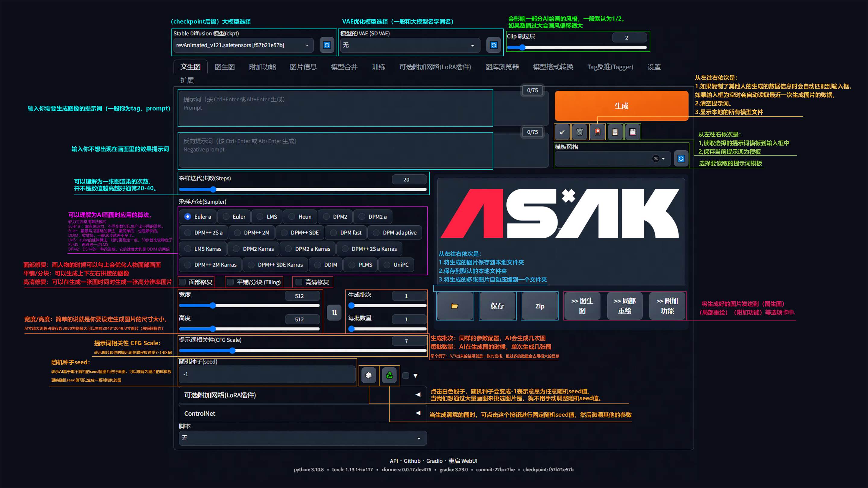This screenshot has height=488, width=868.
Task: Pick the DPM++ SDE Karras sampler
Action: (275, 265)
